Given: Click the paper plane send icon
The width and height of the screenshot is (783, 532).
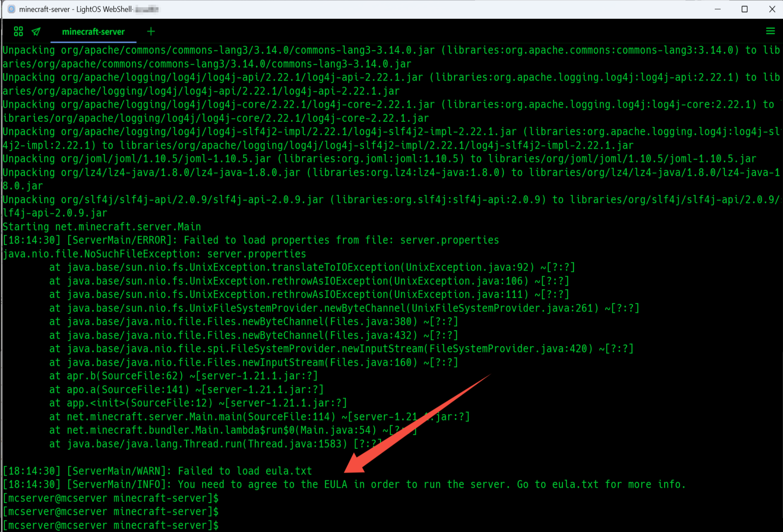Looking at the screenshot, I should [36, 32].
